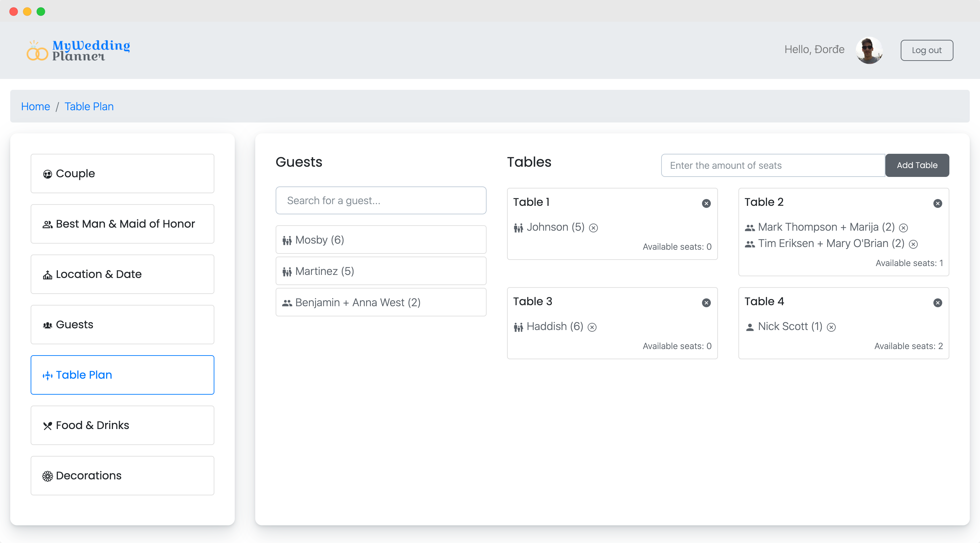Select the Guests menu item in sidebar
The image size is (980, 543).
[x=123, y=324]
